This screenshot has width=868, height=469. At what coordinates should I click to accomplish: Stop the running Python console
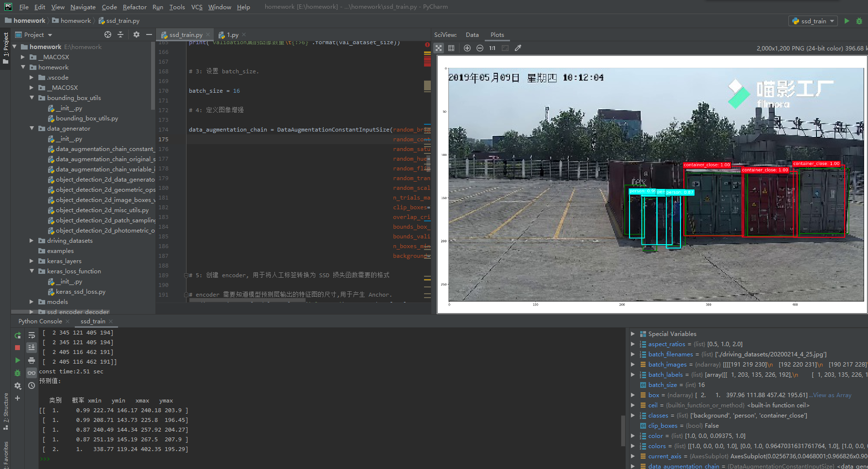(x=17, y=347)
